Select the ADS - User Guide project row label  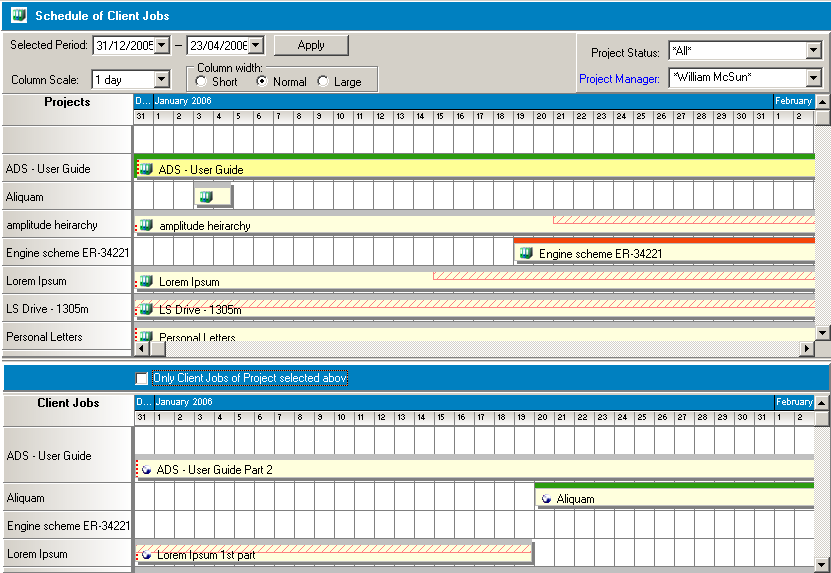point(67,169)
